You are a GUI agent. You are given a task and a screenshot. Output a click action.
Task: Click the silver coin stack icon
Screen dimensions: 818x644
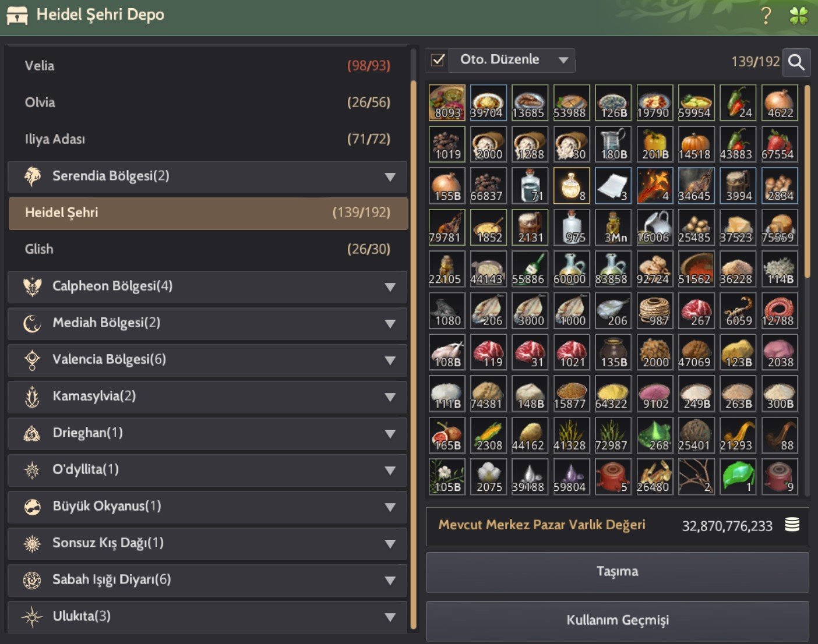tap(792, 525)
